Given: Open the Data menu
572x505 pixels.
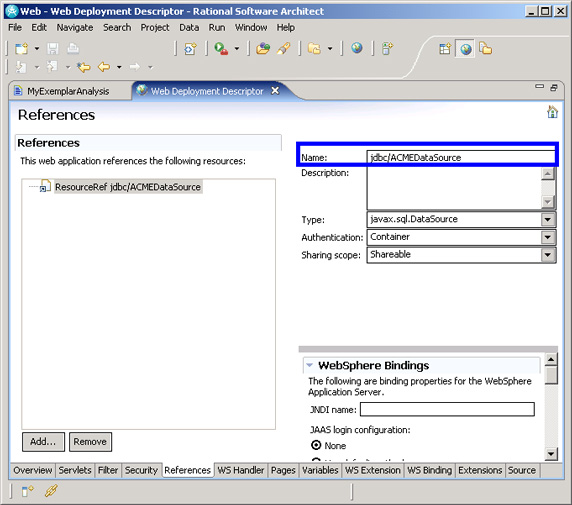Looking at the screenshot, I should (189, 27).
